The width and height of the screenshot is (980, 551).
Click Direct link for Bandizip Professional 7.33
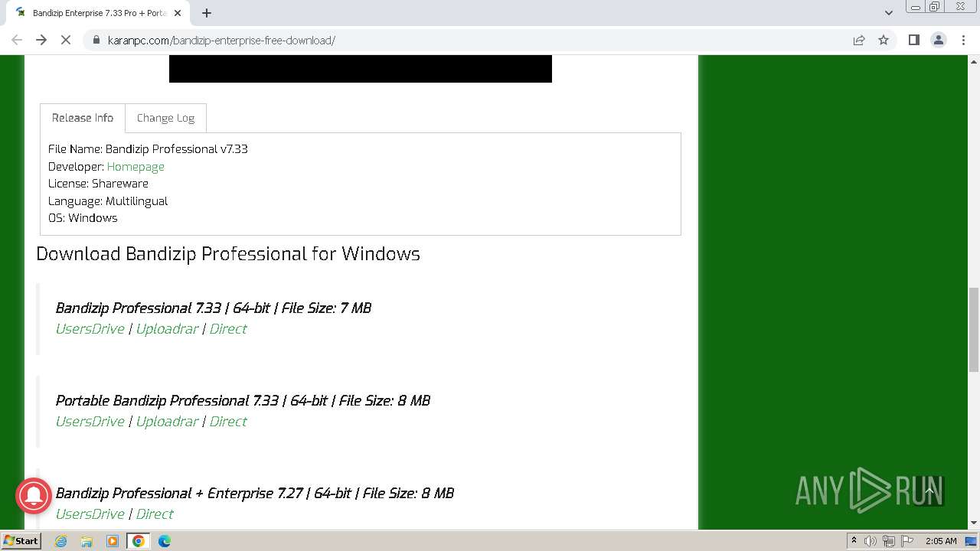228,329
